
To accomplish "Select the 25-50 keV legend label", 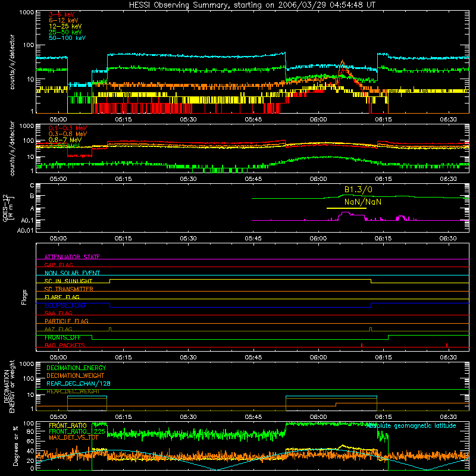I will (x=65, y=32).
